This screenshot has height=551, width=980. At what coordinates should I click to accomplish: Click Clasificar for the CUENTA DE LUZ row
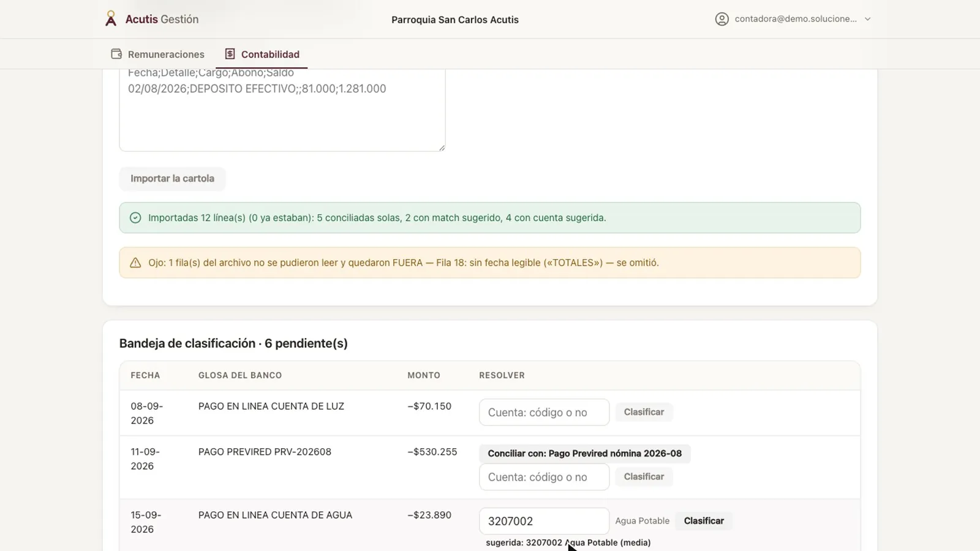[x=644, y=412]
